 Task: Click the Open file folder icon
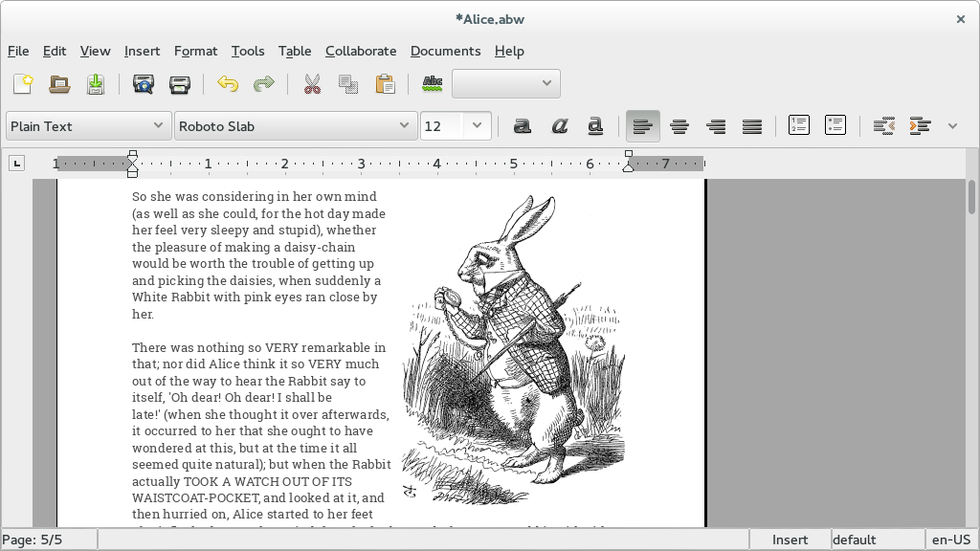pyautogui.click(x=59, y=84)
